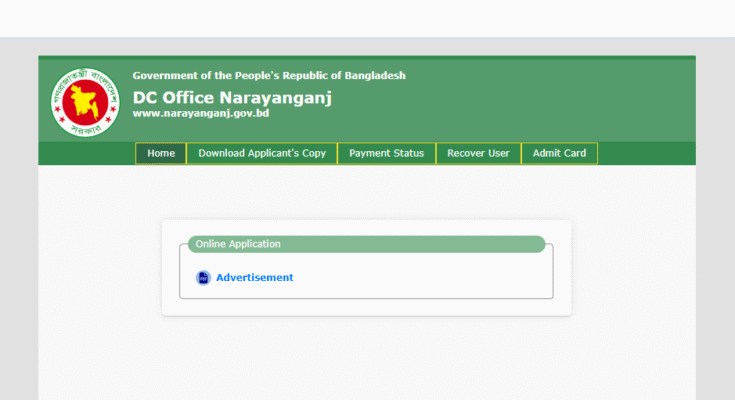The height and width of the screenshot is (400, 735).
Task: Click the Online Application section header
Action: pyautogui.click(x=238, y=244)
